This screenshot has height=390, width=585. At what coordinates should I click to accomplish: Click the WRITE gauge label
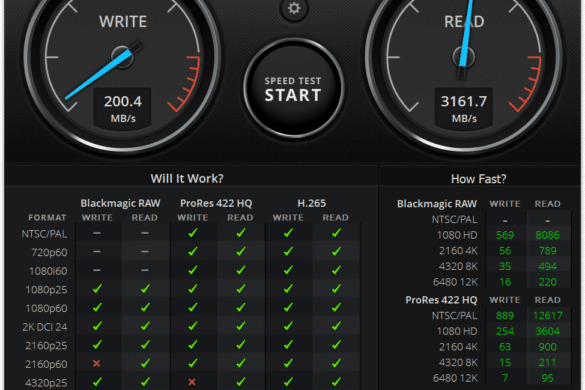coord(123,22)
